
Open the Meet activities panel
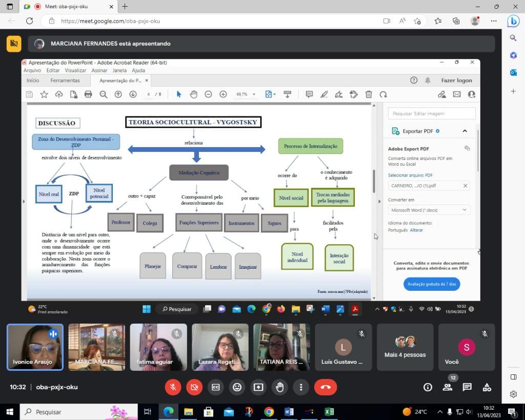tap(487, 387)
